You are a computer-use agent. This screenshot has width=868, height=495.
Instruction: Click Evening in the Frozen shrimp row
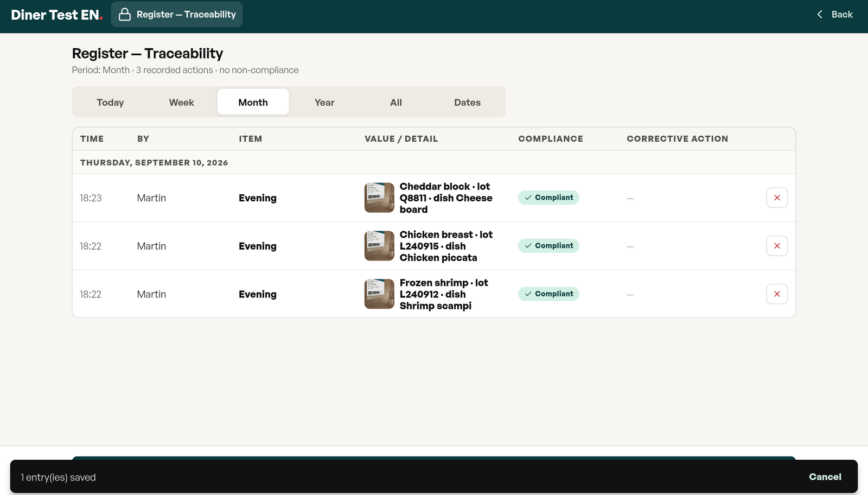click(x=258, y=294)
